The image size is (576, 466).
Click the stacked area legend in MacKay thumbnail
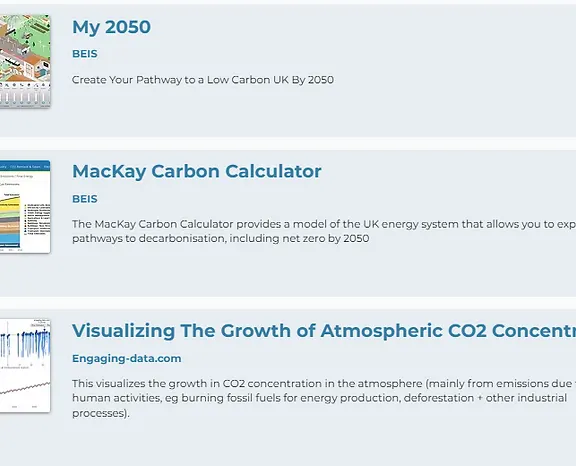click(37, 219)
